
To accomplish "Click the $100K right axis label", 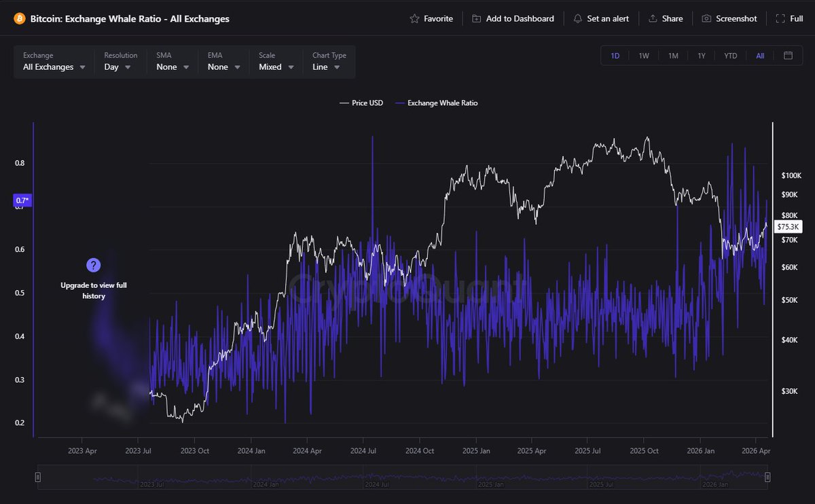I will point(792,176).
